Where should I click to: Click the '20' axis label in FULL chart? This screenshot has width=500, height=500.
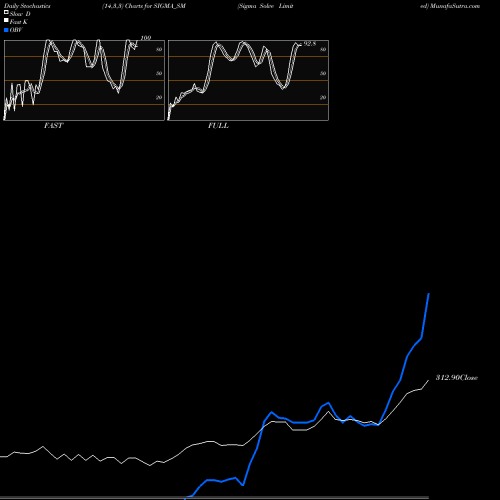[323, 97]
